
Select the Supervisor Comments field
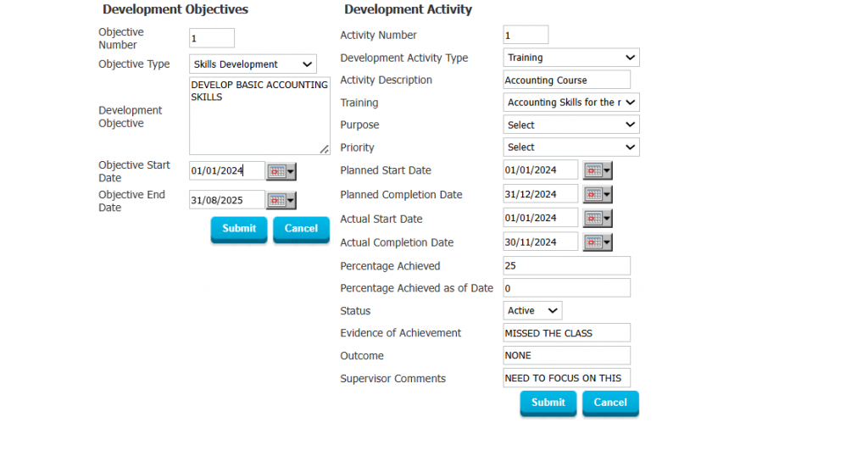coord(567,378)
